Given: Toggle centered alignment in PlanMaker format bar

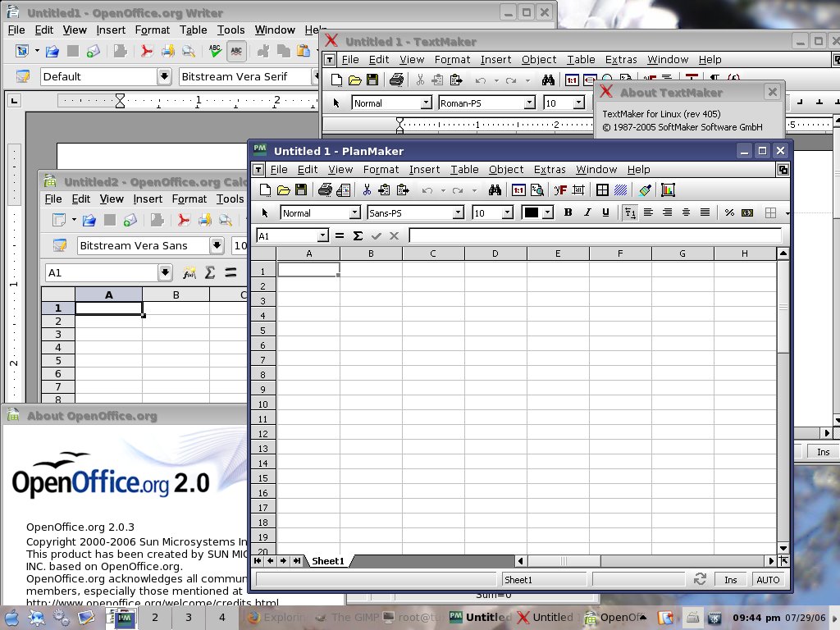Looking at the screenshot, I should click(x=686, y=212).
